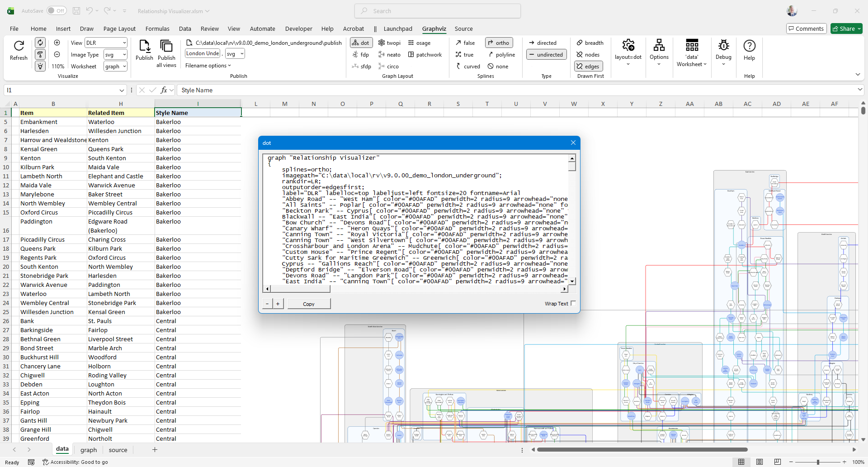This screenshot has height=467, width=868.
Task: Expand Filename options menu
Action: click(x=208, y=66)
